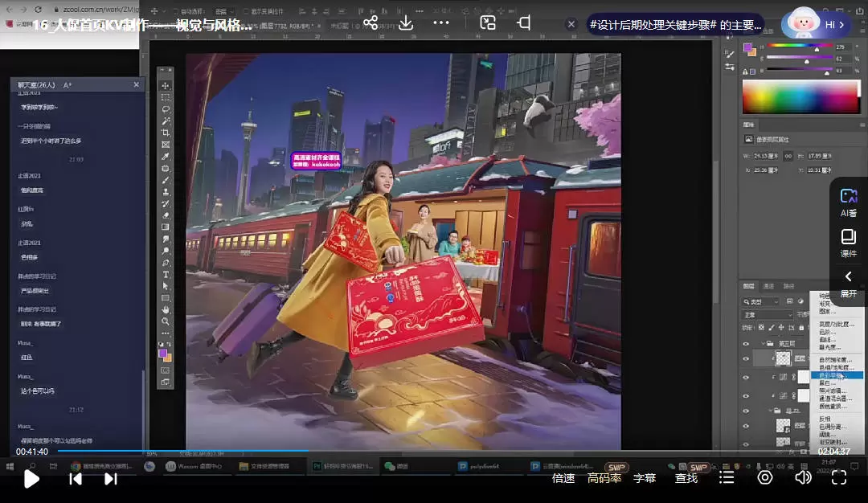Toggle the quick mask mode icon
The image size is (868, 503).
166,370
